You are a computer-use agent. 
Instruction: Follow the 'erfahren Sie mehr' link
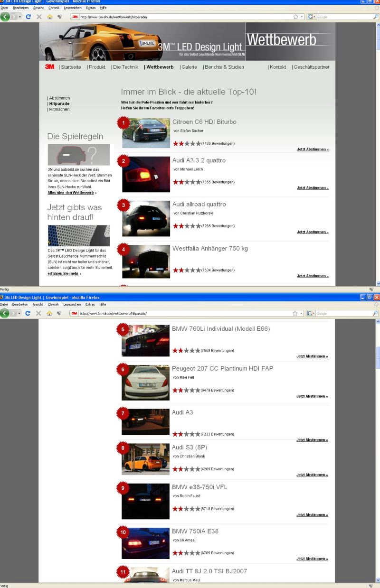pyautogui.click(x=64, y=273)
